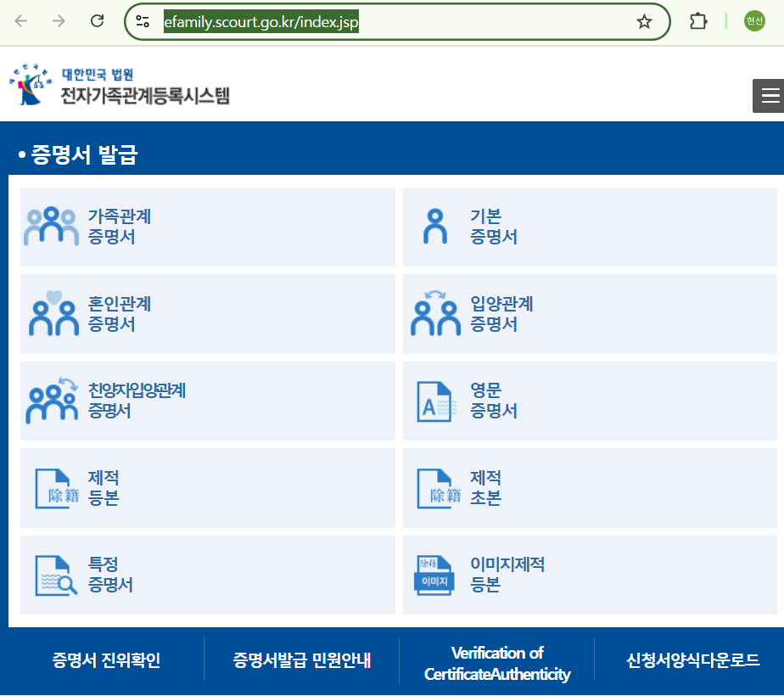This screenshot has width=784, height=696.
Task: Open 증명서발급 민원안내 guide link
Action: [x=301, y=660]
